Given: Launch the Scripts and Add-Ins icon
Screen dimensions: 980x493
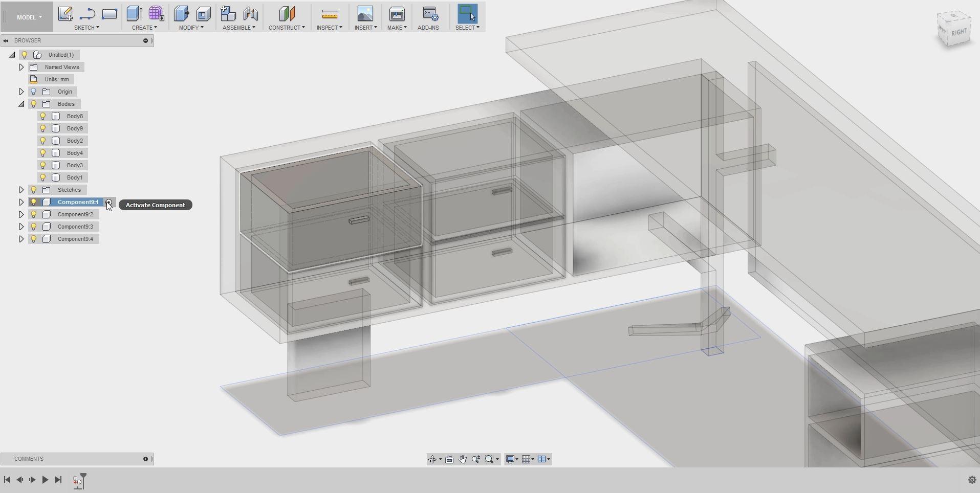Looking at the screenshot, I should coord(429,14).
